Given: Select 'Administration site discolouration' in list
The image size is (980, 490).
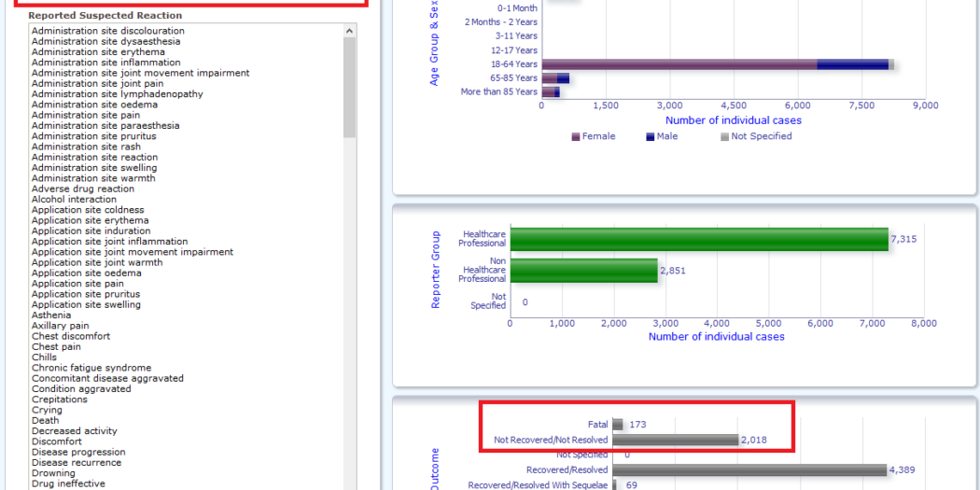Looking at the screenshot, I should [107, 31].
